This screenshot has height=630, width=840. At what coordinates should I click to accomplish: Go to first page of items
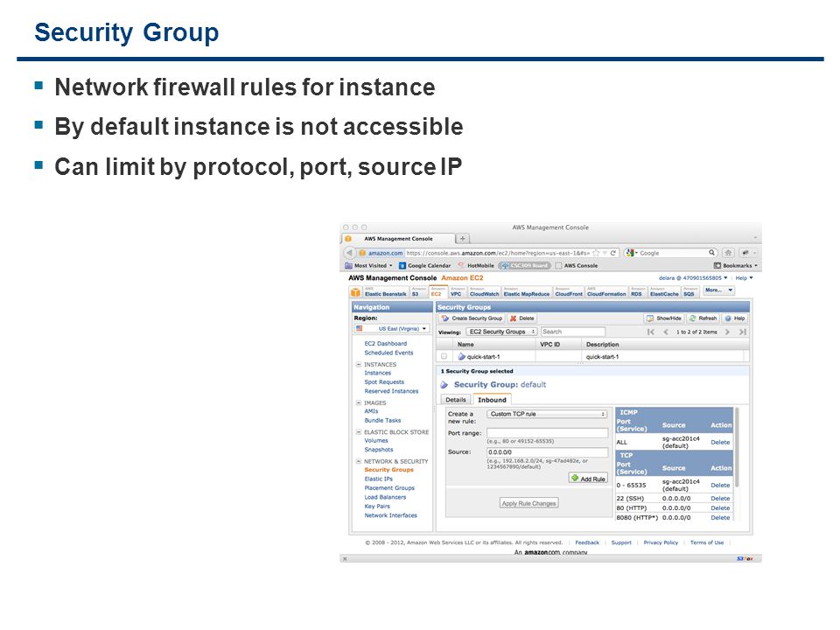pyautogui.click(x=651, y=332)
